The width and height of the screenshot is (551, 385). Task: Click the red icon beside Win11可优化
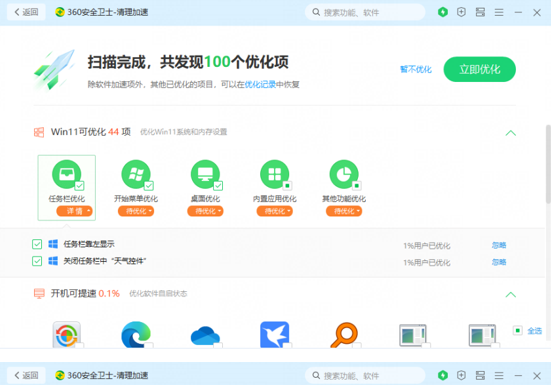click(x=39, y=132)
